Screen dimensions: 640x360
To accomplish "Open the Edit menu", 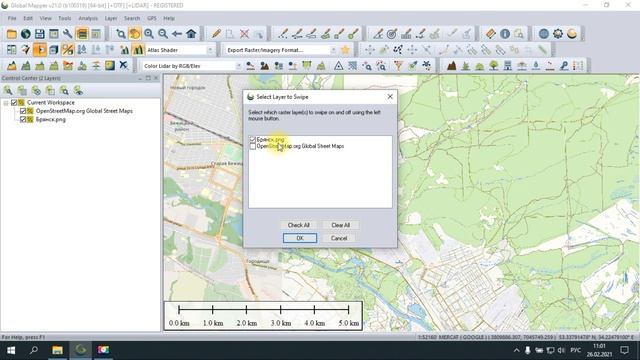I will coord(28,18).
